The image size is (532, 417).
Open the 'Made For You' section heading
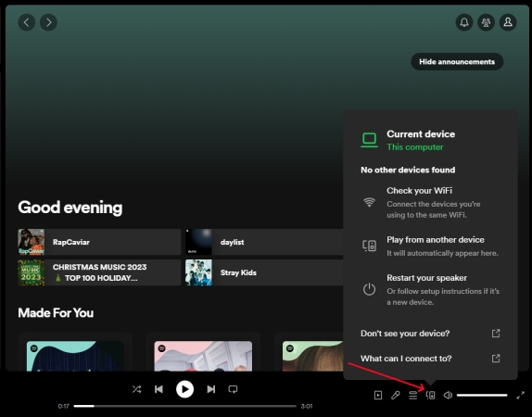click(x=56, y=313)
